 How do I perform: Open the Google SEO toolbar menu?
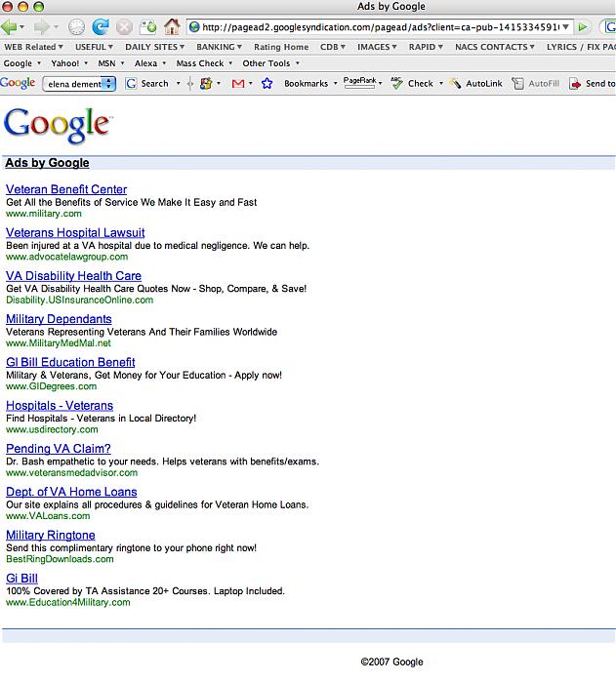21,63
